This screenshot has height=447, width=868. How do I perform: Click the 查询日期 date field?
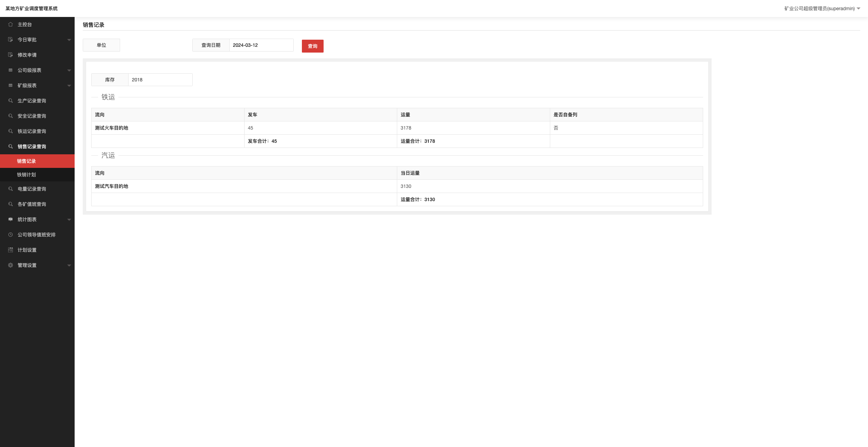click(x=261, y=45)
